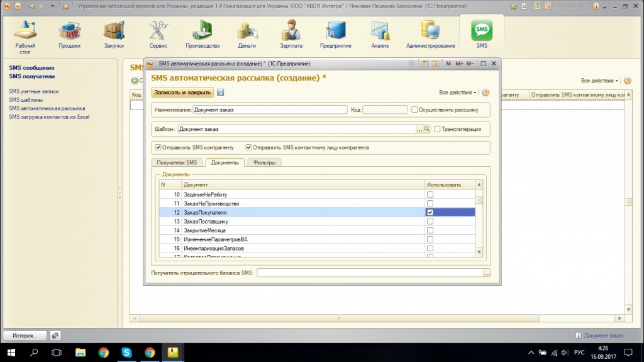Open the Деньги section
The image size is (644, 362).
(x=247, y=35)
